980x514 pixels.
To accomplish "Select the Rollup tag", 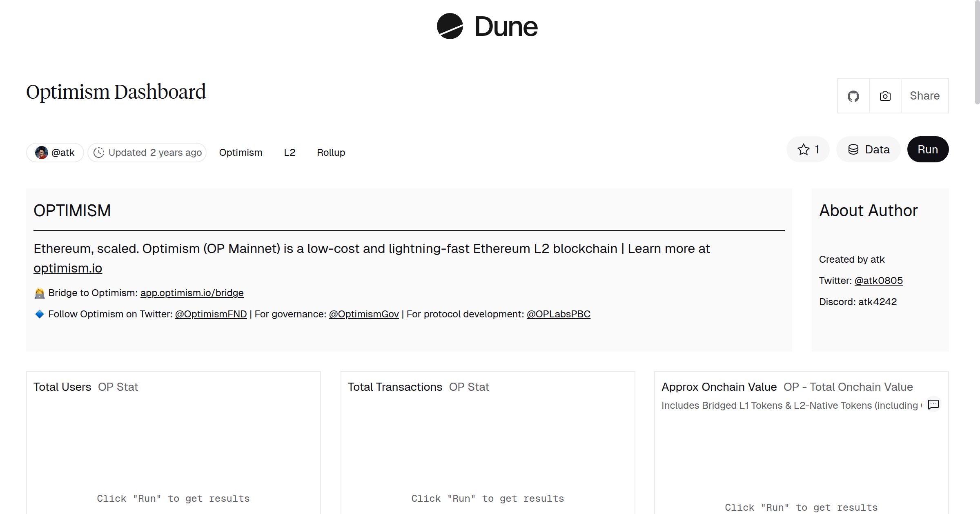I will [331, 153].
